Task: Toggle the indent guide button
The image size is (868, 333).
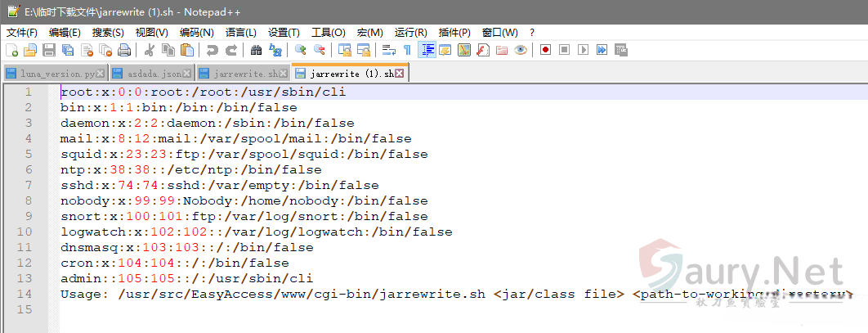Action: click(x=427, y=51)
